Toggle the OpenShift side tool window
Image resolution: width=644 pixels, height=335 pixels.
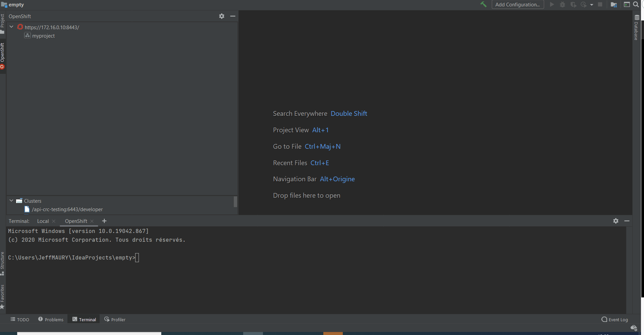click(2, 56)
